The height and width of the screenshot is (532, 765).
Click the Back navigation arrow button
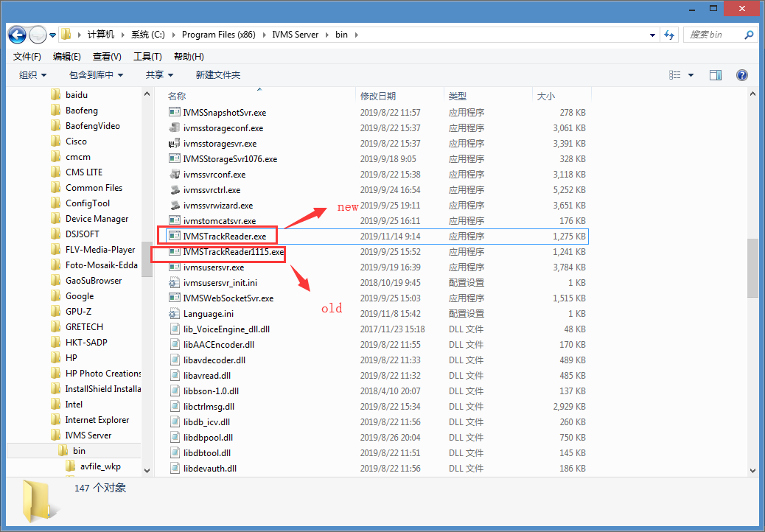[18, 35]
